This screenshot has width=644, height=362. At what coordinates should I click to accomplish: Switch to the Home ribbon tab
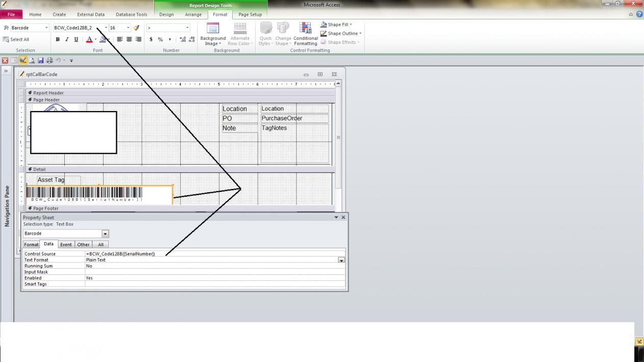tap(35, 14)
